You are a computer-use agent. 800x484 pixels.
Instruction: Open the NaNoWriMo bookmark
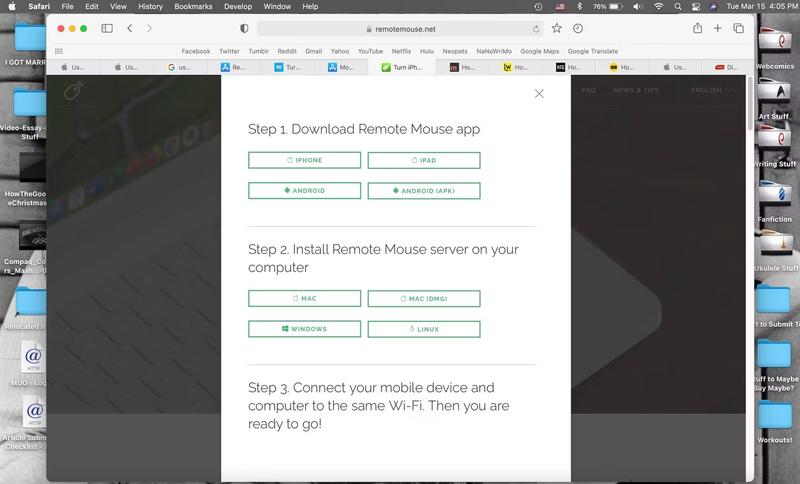click(494, 51)
